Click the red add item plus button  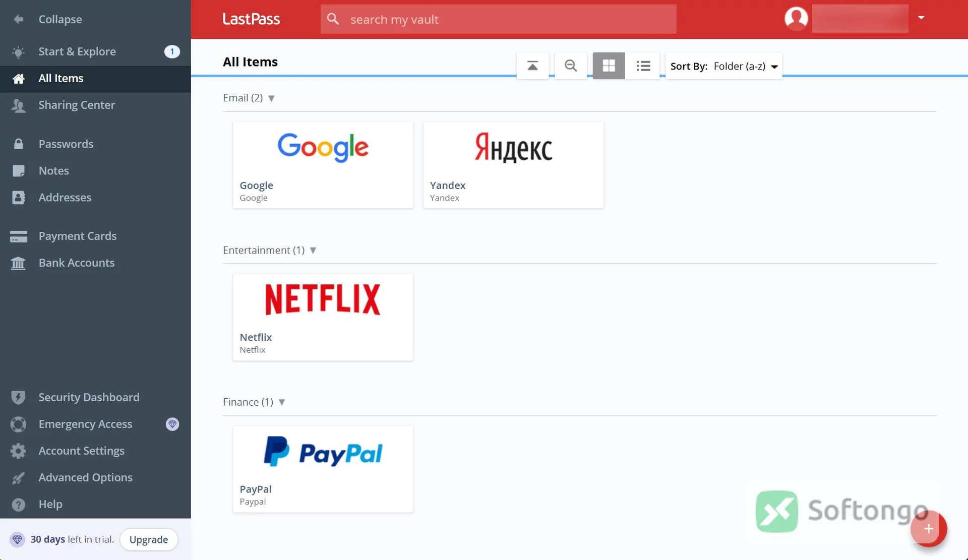click(929, 529)
